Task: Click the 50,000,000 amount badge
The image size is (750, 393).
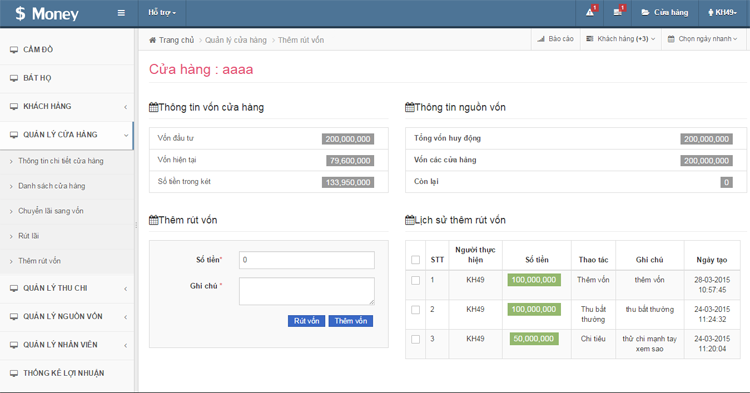Action: pos(534,338)
